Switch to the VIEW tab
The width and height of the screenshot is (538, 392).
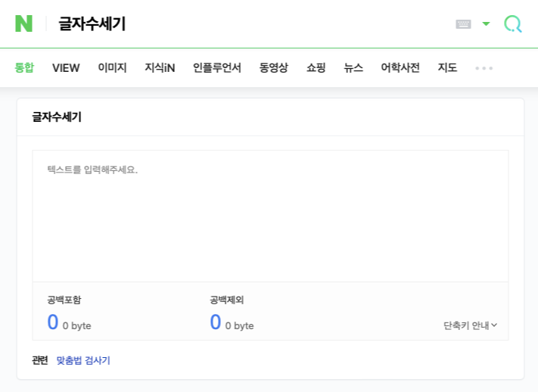66,67
